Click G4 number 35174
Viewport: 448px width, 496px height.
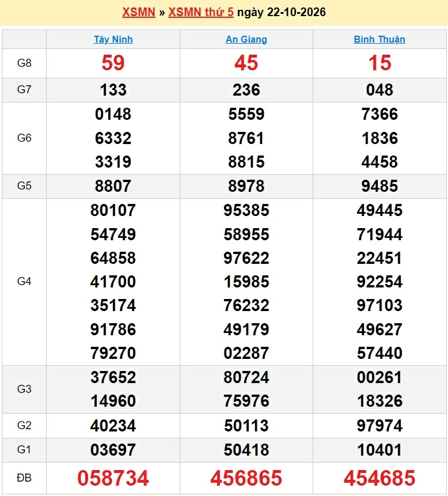pos(113,305)
